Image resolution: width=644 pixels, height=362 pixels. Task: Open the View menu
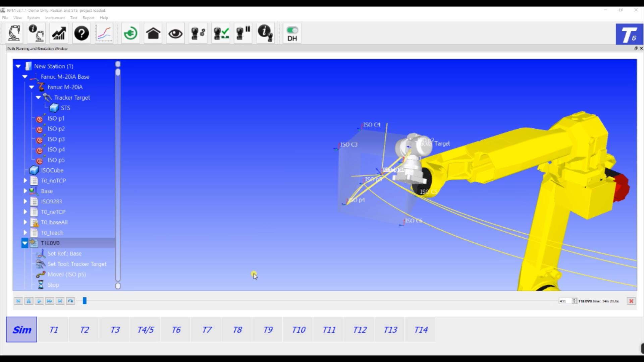coord(17,18)
